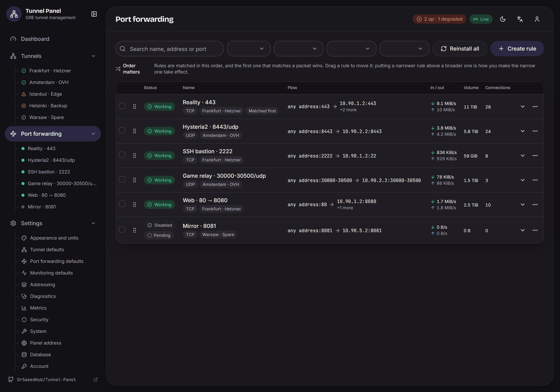Click drag handle for Reality · 443 rule
The image size is (560, 392).
pos(134,106)
